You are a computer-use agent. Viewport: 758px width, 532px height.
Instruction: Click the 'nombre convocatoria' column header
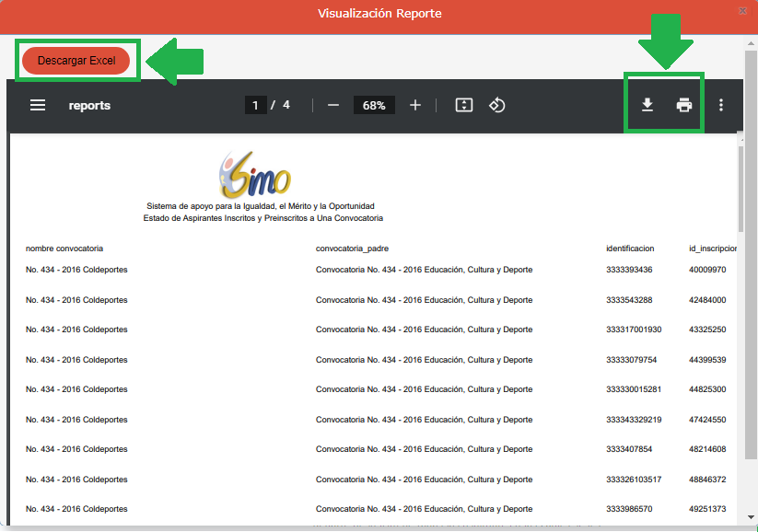click(64, 249)
